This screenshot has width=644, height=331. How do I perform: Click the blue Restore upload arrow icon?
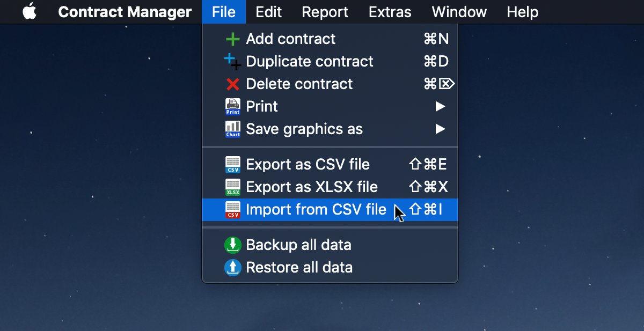(233, 267)
